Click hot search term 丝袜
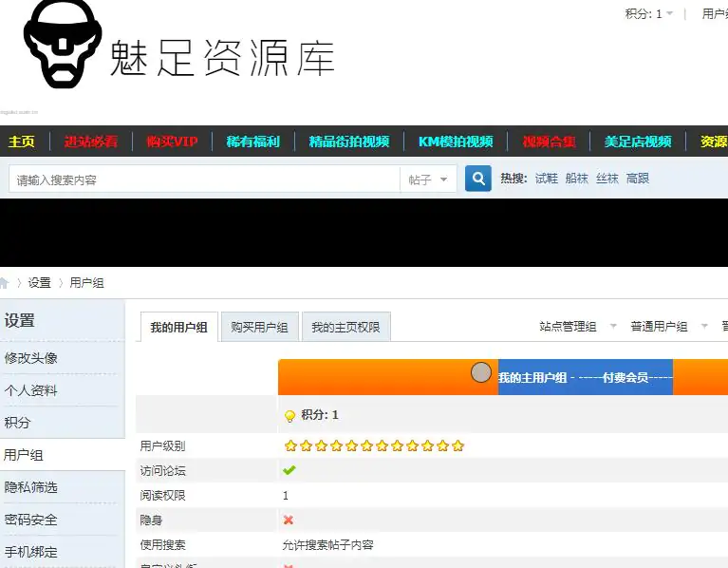728x568 pixels. [607, 179]
